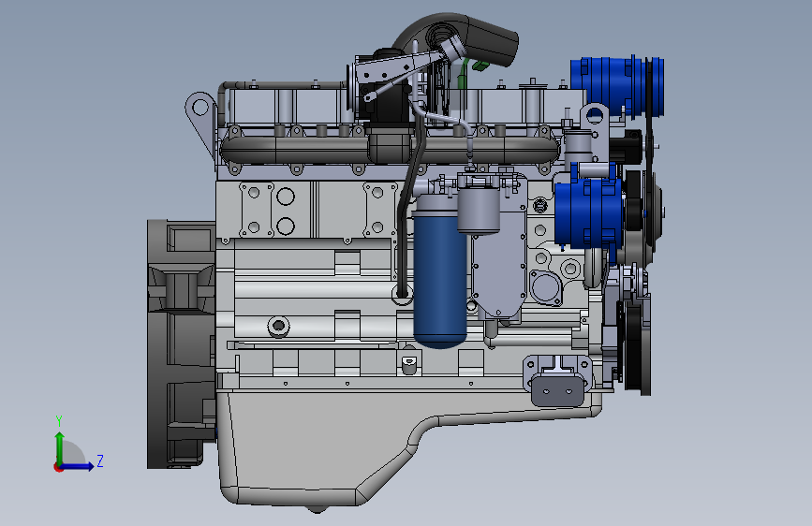Select the engine lifting eye bracket
This screenshot has height=526, width=812.
click(201, 124)
